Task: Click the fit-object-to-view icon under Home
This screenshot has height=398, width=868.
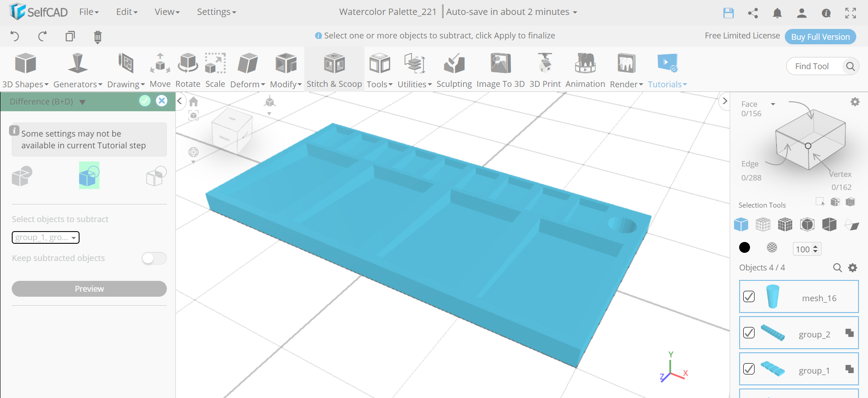Action: point(193,116)
